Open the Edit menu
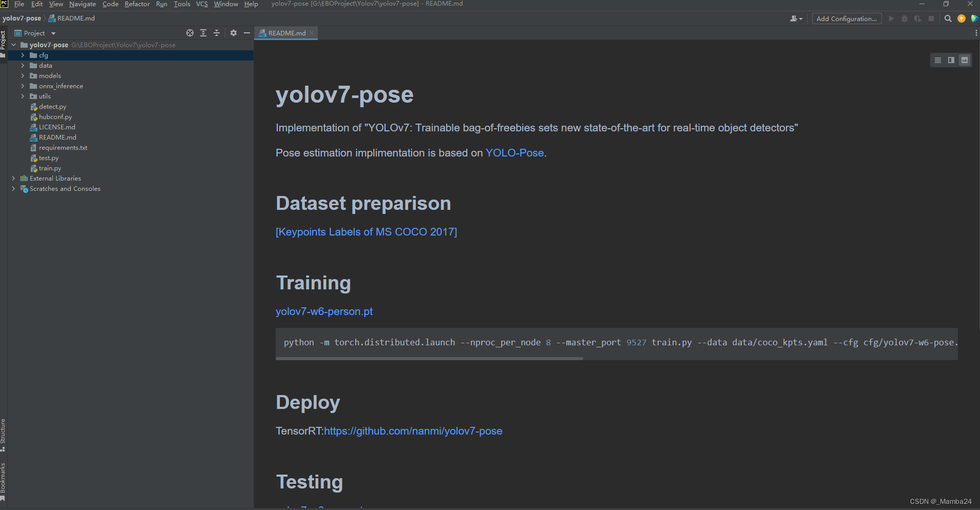 click(x=37, y=4)
